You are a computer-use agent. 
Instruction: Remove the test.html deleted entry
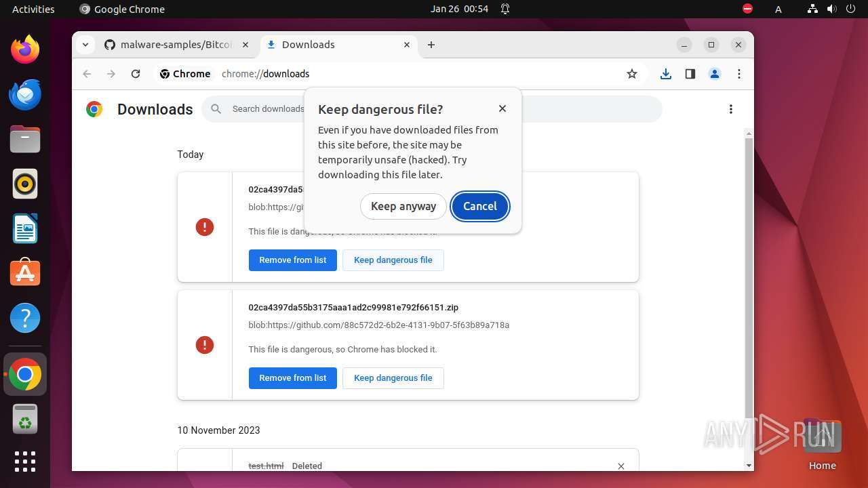click(621, 466)
